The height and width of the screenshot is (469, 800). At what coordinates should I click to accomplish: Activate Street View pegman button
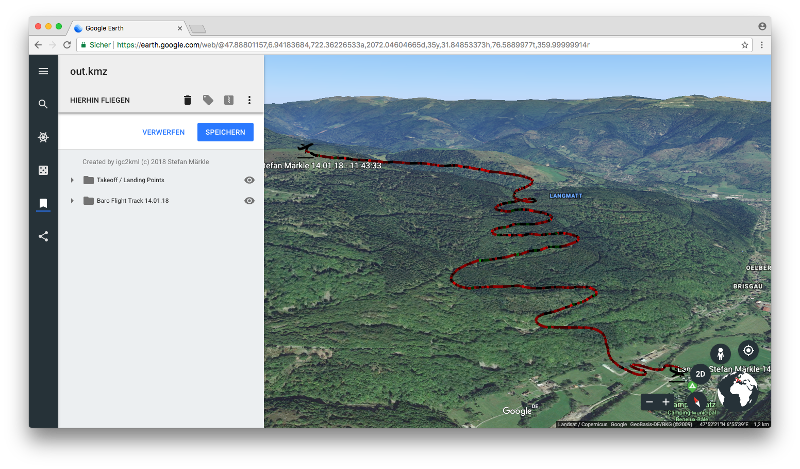tap(720, 353)
